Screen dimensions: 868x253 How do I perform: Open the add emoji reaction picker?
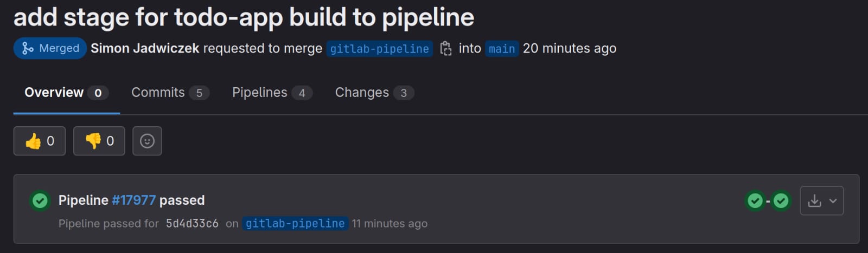coord(147,141)
